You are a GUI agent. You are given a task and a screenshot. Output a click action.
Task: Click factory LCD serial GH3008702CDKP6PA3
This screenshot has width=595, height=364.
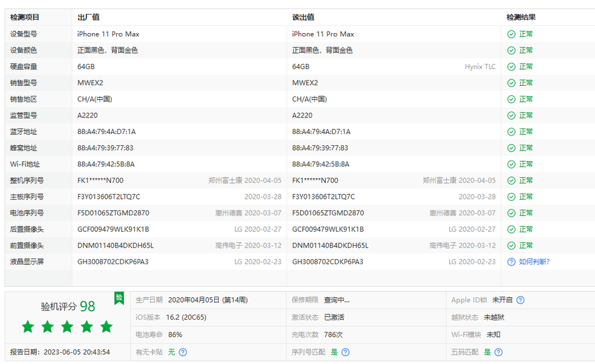click(x=113, y=262)
